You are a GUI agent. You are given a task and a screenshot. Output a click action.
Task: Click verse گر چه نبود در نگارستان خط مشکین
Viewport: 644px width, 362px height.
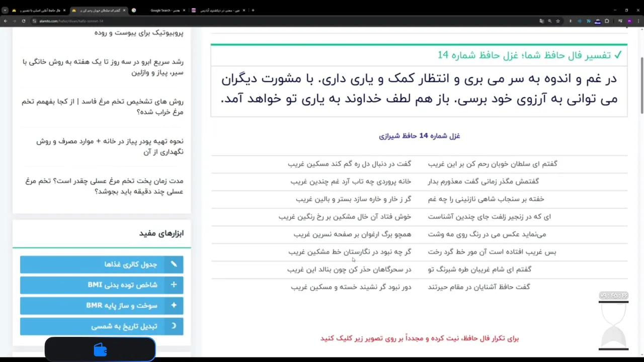350,252
